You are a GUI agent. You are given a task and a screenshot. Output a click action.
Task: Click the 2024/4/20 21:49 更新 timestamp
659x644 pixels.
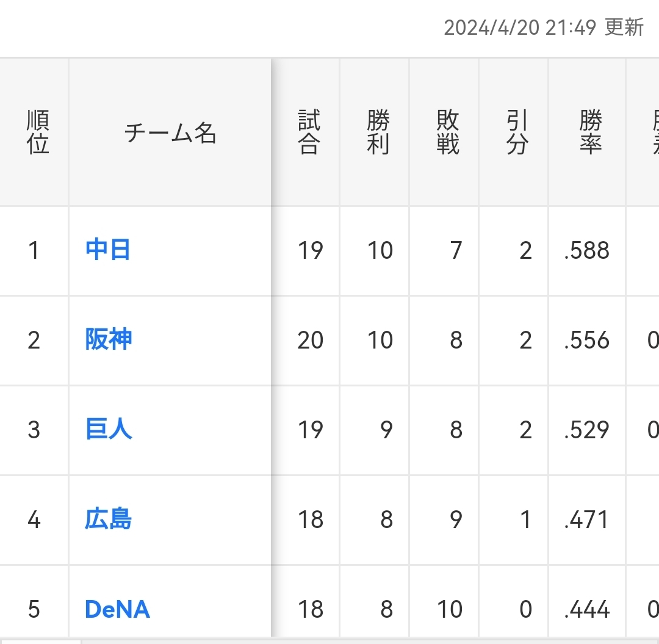pyautogui.click(x=544, y=27)
